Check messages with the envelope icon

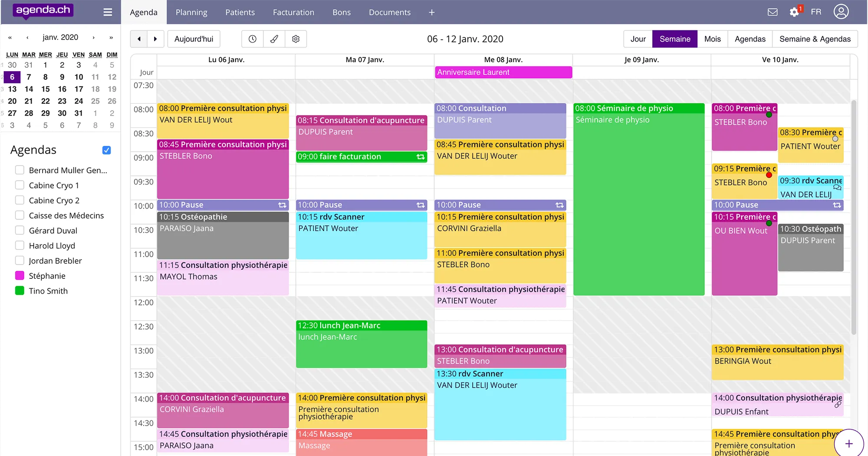773,12
